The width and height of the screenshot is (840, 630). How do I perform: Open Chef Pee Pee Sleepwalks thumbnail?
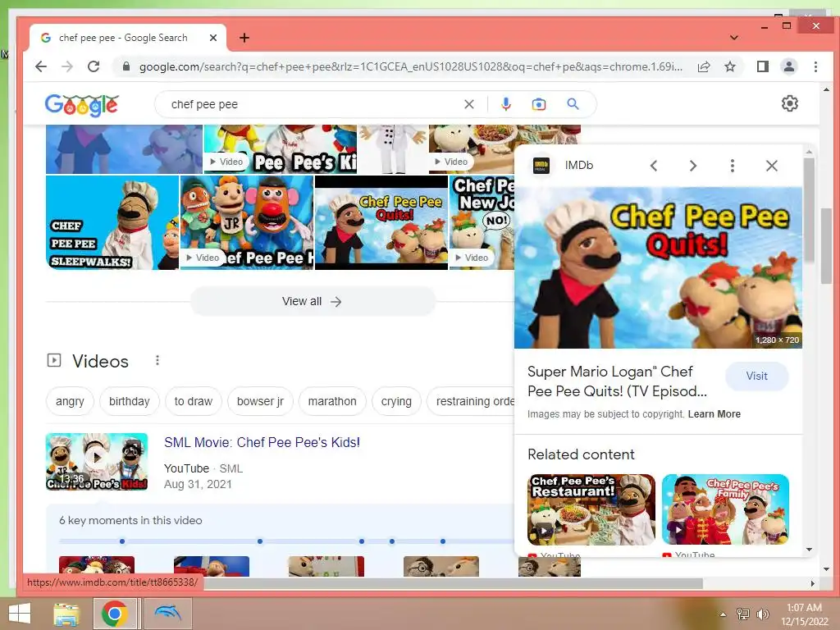[112, 222]
